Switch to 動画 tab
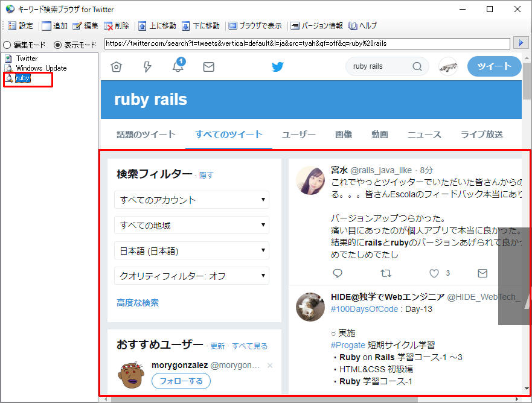This screenshot has width=532, height=403. [x=379, y=135]
